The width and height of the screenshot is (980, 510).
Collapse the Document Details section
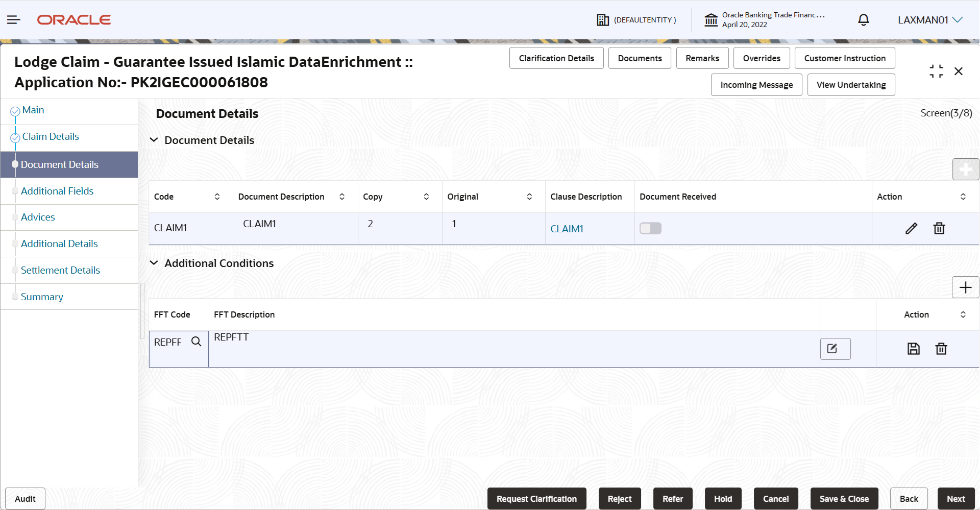(154, 140)
